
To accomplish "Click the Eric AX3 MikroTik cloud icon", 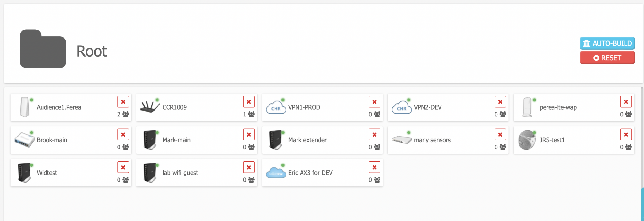I will [276, 173].
